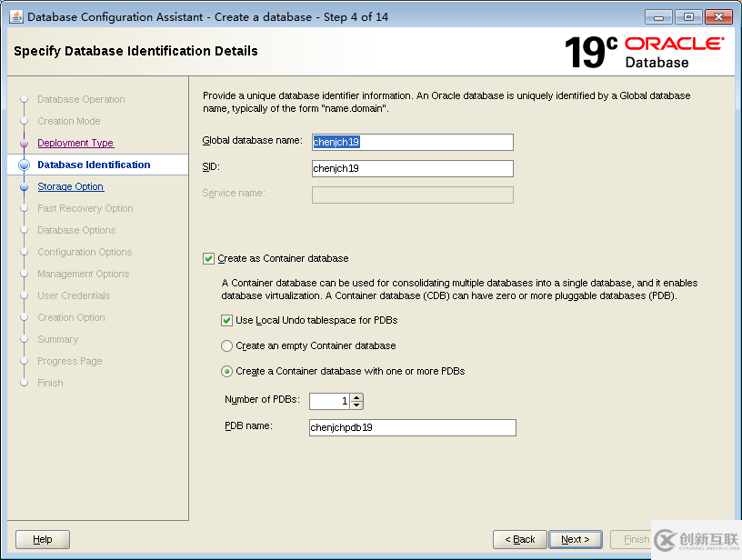
Task: Open the Deployment Type step
Action: (x=75, y=143)
